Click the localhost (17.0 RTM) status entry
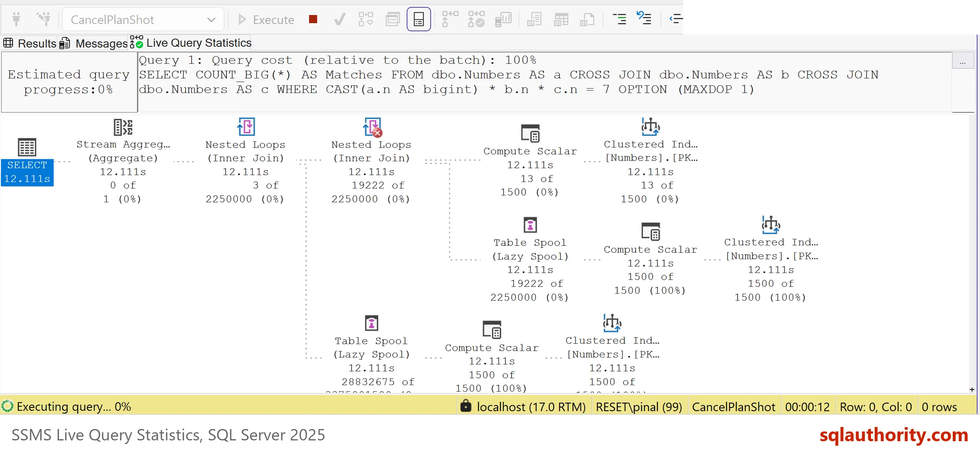This screenshot has width=980, height=453. [x=523, y=407]
